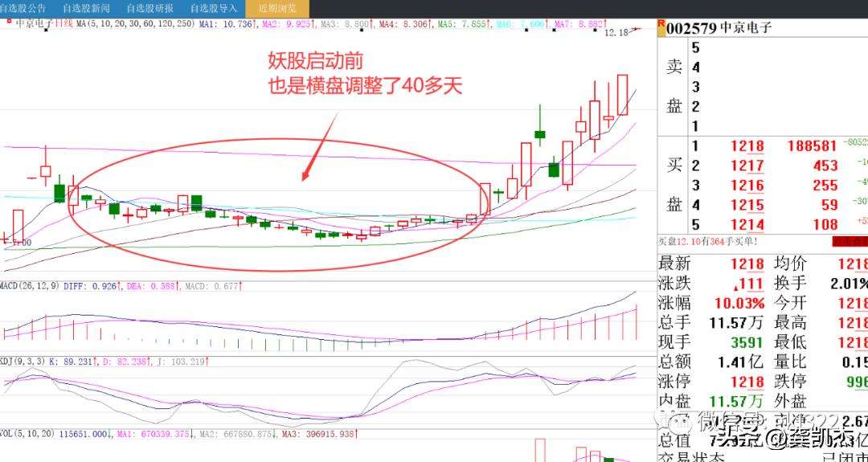Click the MA7: 8.882 value
The height and width of the screenshot is (462, 868).
(x=581, y=24)
